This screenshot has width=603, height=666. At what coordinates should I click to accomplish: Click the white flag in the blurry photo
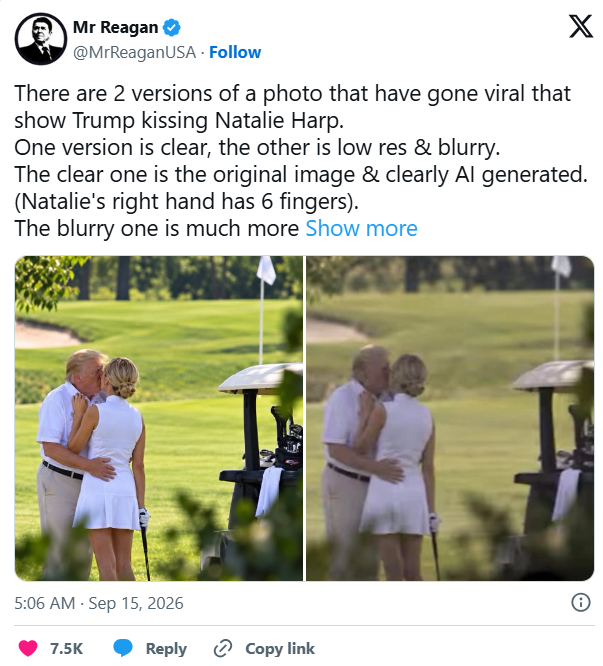point(562,266)
